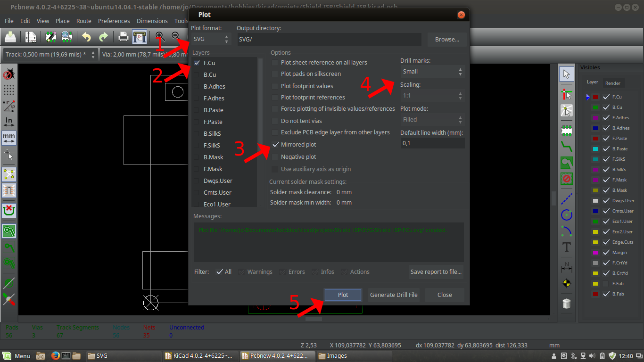
Task: Click the Undo arrow icon
Action: coord(86,37)
